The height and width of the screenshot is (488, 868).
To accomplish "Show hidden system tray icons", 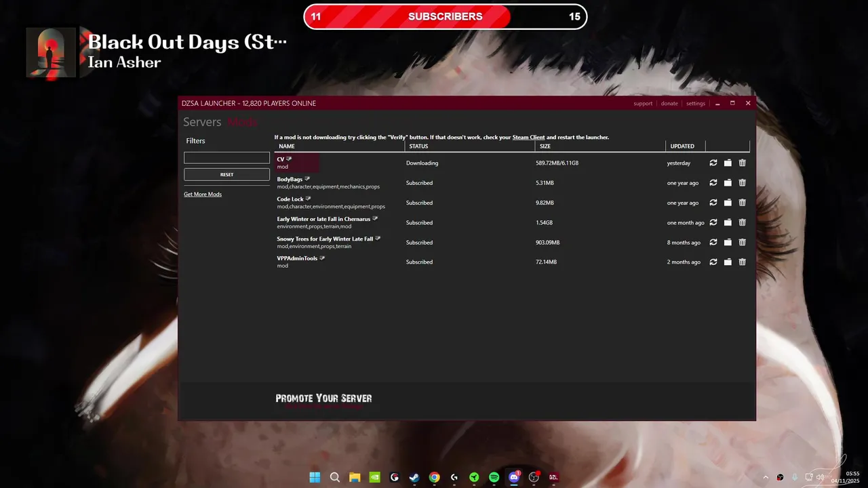I will (766, 477).
